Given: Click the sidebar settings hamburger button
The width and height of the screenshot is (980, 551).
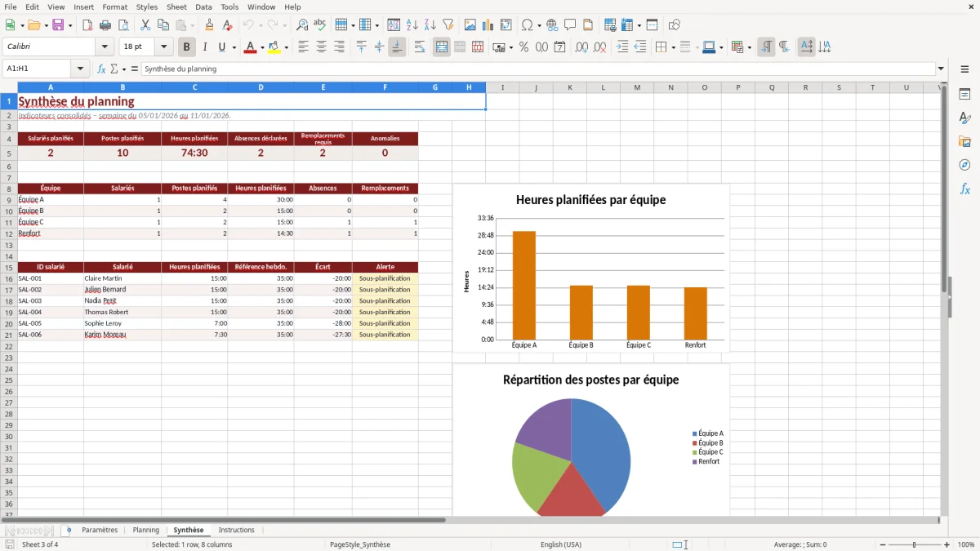Looking at the screenshot, I should point(964,69).
